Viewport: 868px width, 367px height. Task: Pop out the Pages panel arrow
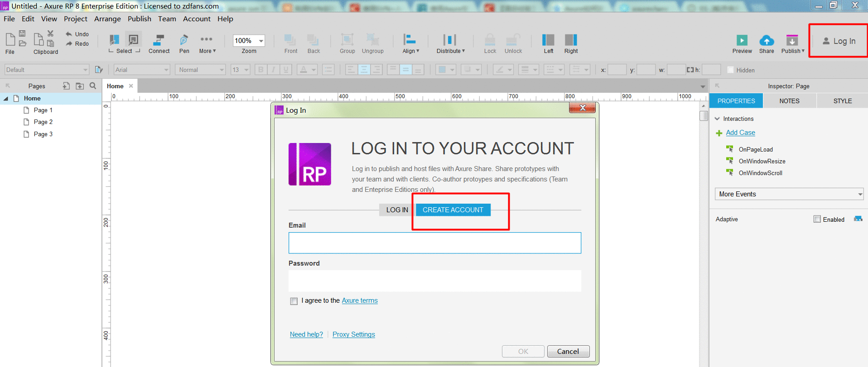(x=8, y=86)
